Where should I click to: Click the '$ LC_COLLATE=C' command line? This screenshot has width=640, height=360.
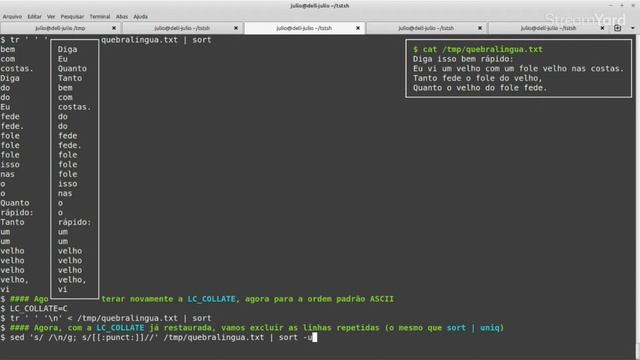pyautogui.click(x=34, y=309)
